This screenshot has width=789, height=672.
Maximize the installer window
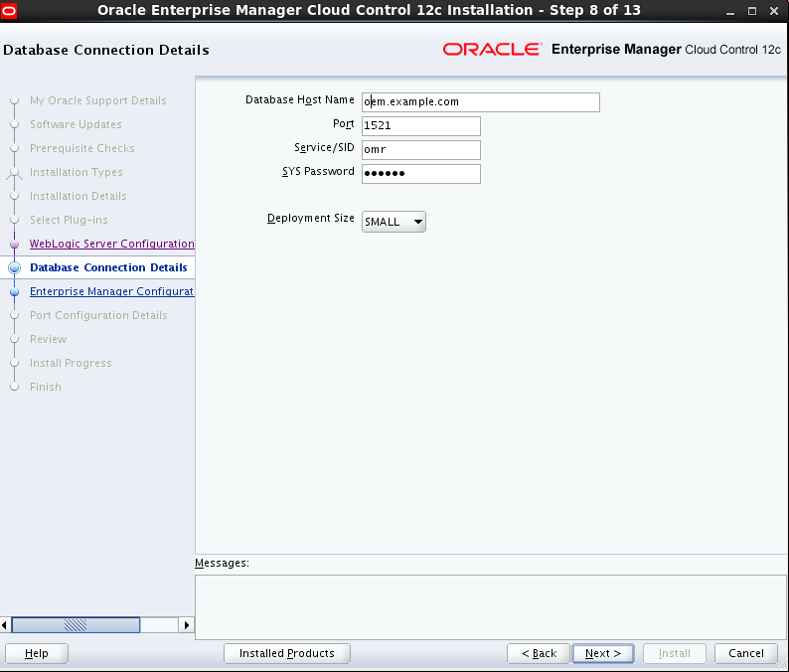click(x=752, y=11)
